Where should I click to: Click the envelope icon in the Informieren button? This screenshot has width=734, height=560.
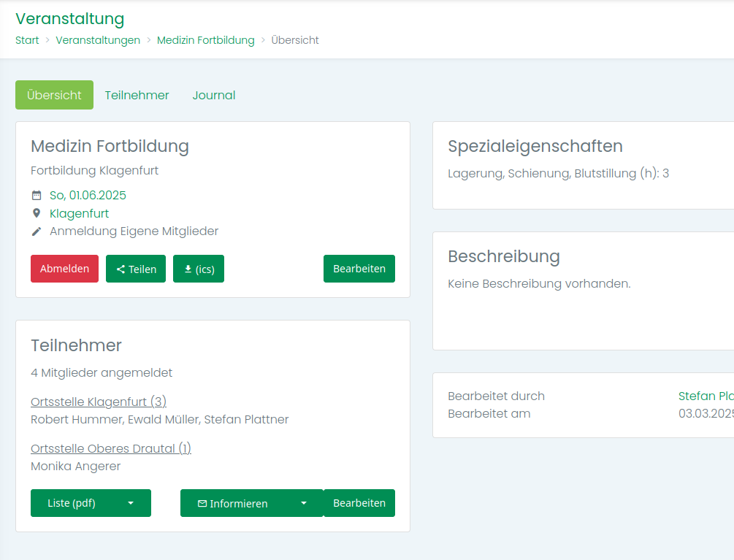pos(202,504)
